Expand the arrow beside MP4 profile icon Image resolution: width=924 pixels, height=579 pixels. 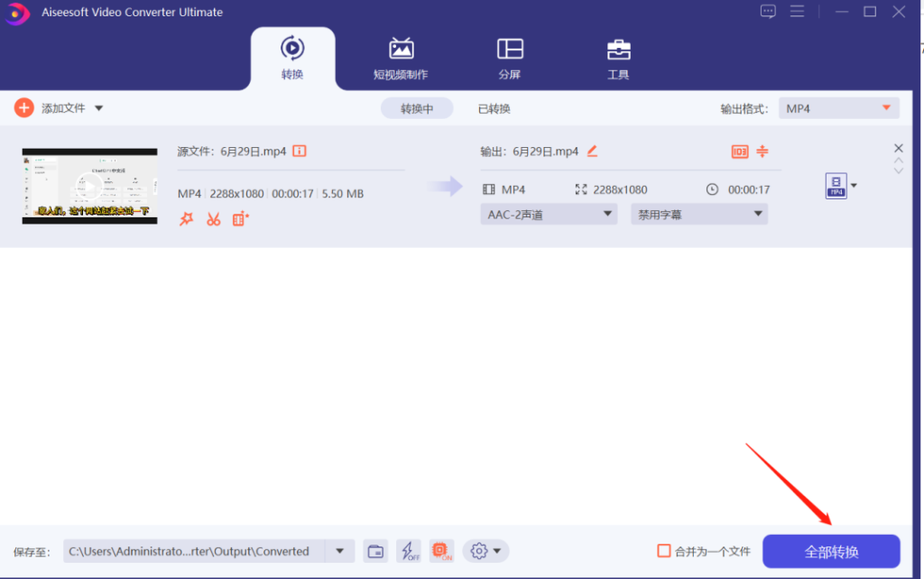coord(854,186)
